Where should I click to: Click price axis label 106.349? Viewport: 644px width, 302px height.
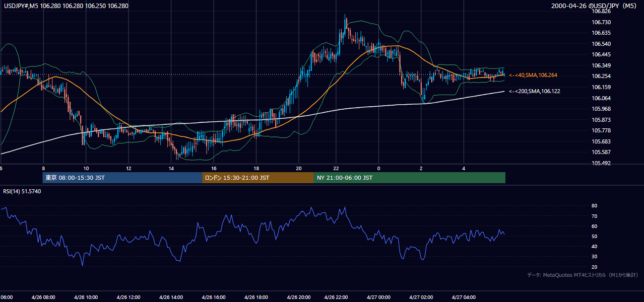tap(602, 65)
